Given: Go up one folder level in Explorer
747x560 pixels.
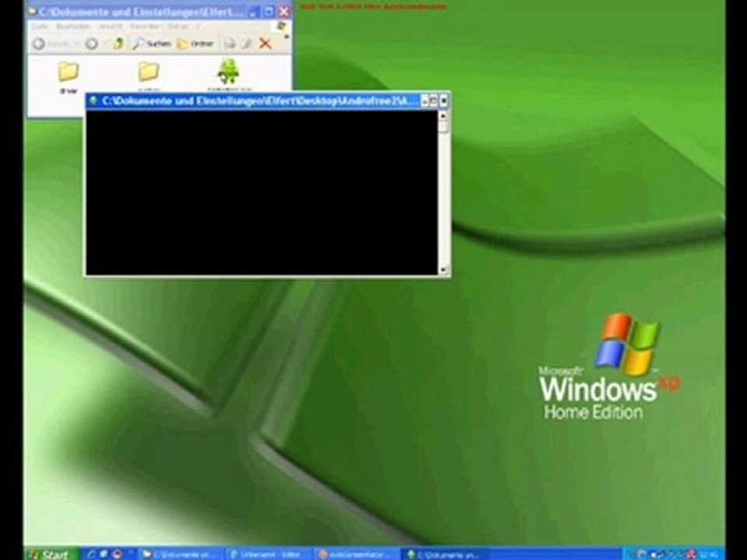Looking at the screenshot, I should (118, 44).
